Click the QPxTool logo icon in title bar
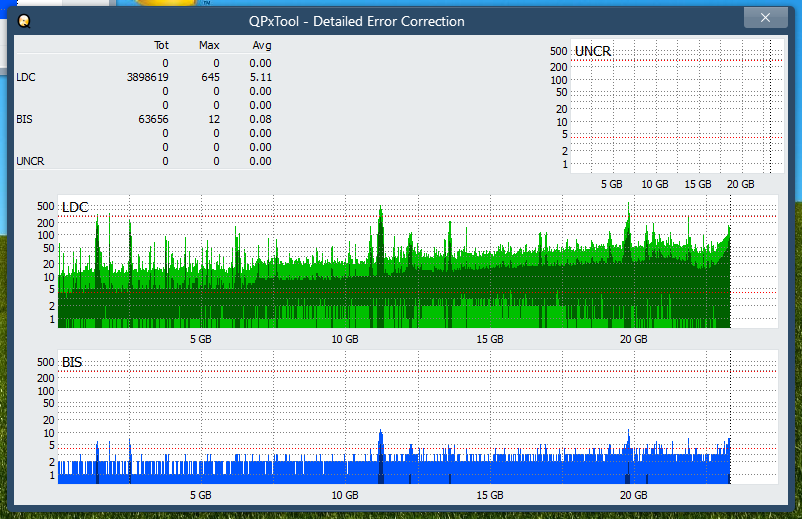802x519 pixels. click(24, 21)
